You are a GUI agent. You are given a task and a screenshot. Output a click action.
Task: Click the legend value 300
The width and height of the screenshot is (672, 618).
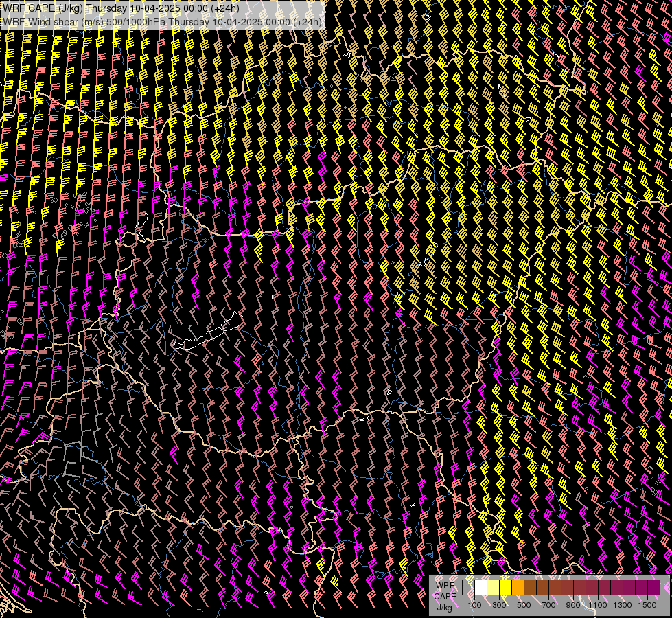[x=499, y=605]
